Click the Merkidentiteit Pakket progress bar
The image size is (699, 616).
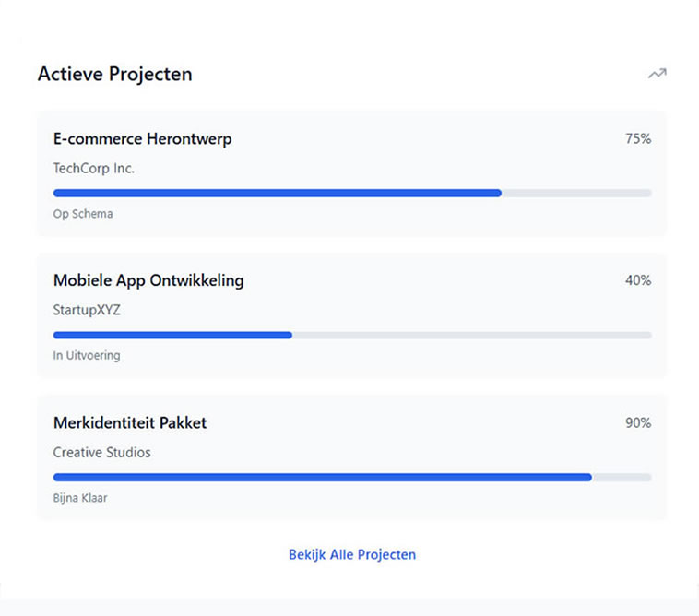(x=322, y=477)
